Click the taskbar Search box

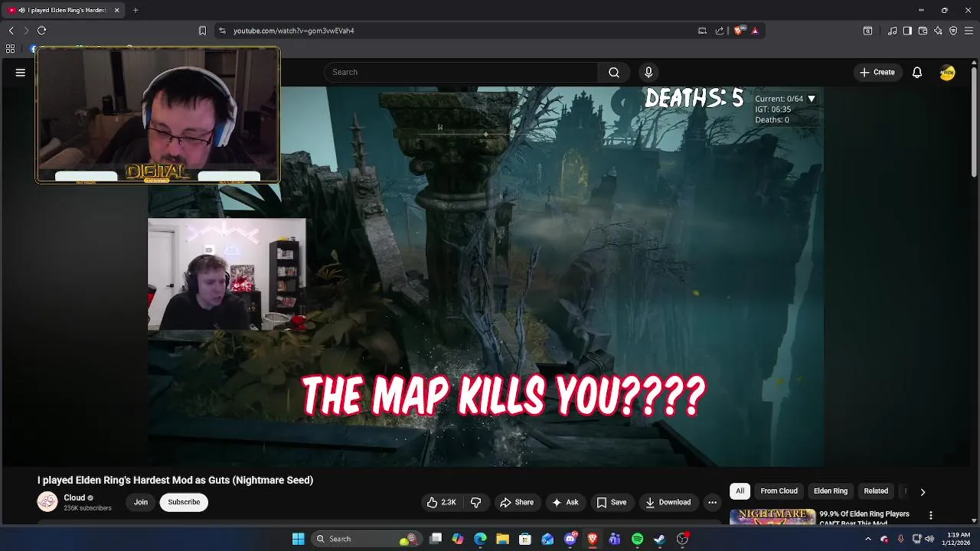point(366,539)
